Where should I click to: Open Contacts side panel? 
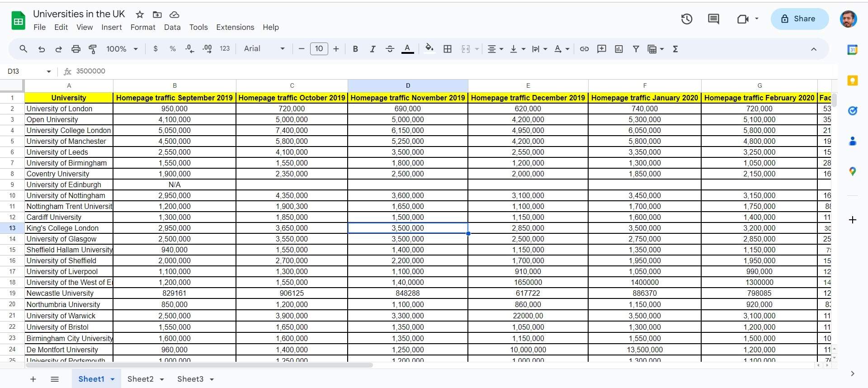853,141
